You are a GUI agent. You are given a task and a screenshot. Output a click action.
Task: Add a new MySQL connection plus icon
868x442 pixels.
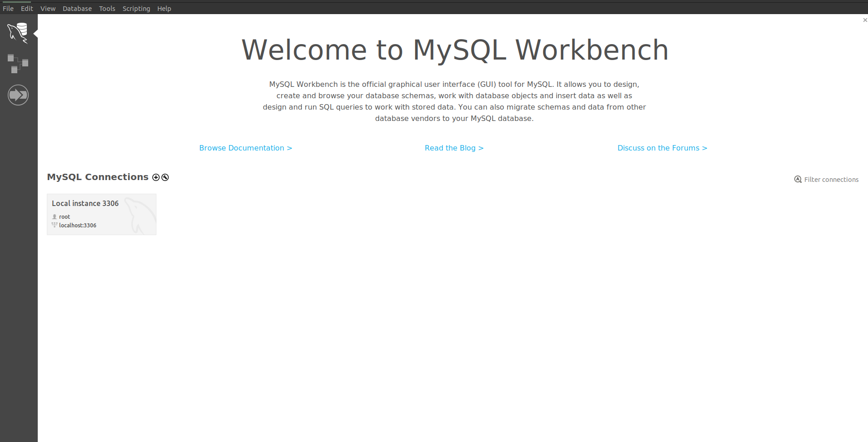(156, 177)
